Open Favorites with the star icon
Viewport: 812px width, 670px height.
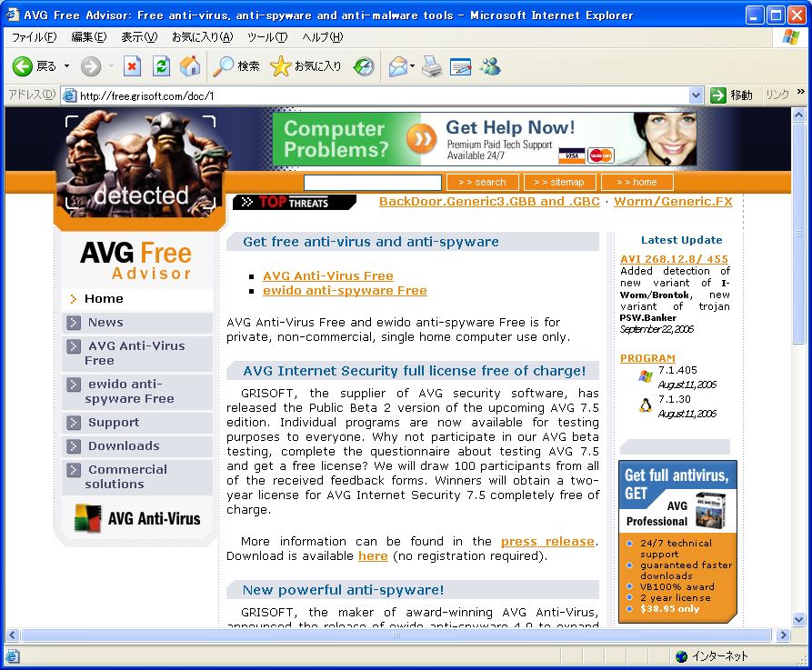click(306, 66)
